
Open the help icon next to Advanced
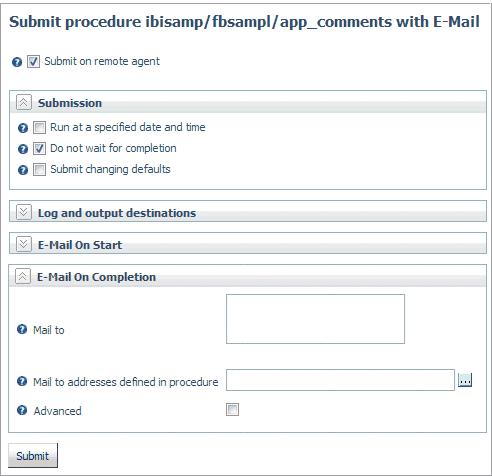22,410
